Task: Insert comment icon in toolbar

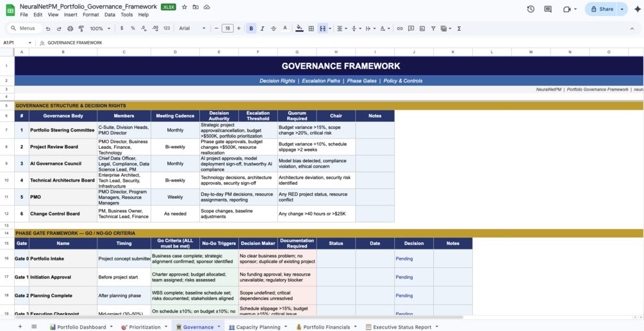Action: pos(411,29)
